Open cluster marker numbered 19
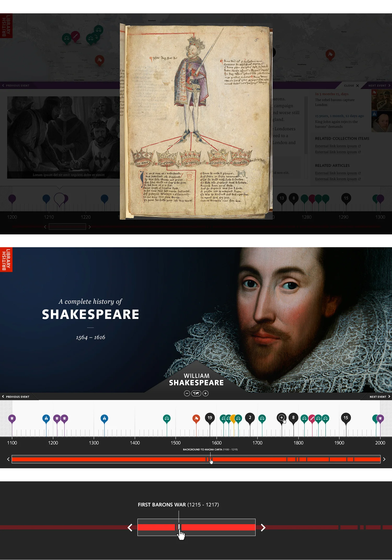This screenshot has height=560, width=392. 210,418
